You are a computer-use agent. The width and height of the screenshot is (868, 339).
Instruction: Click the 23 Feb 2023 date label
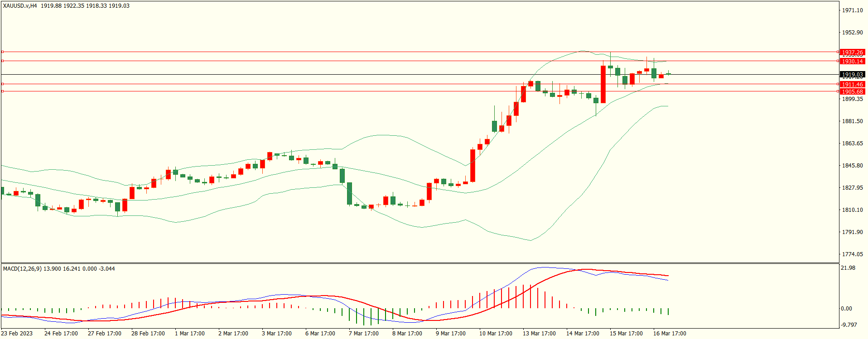(x=17, y=334)
